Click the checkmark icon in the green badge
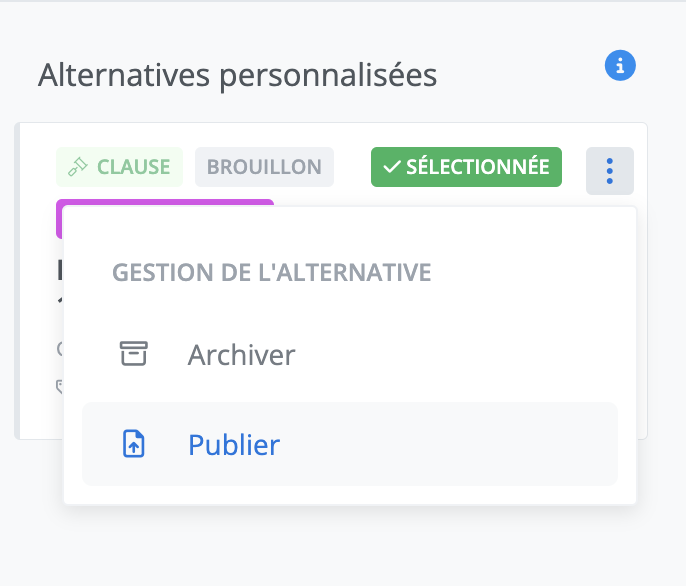This screenshot has height=586, width=686. [x=392, y=167]
